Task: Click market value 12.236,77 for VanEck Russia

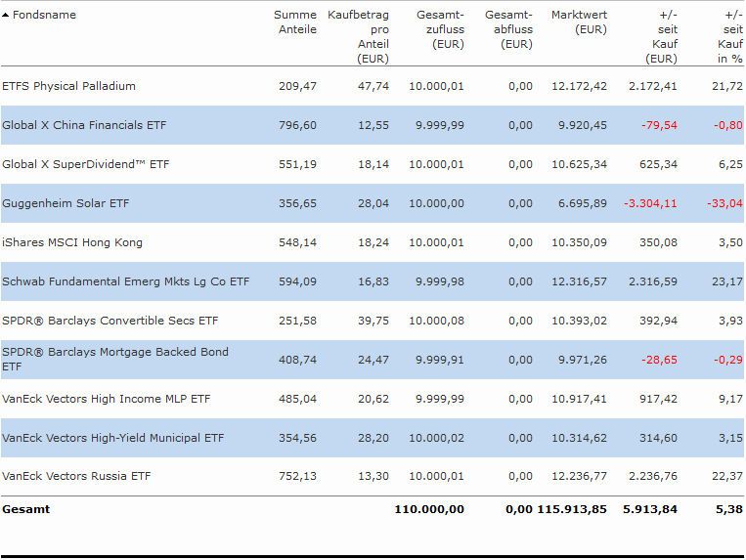Action: (579, 476)
